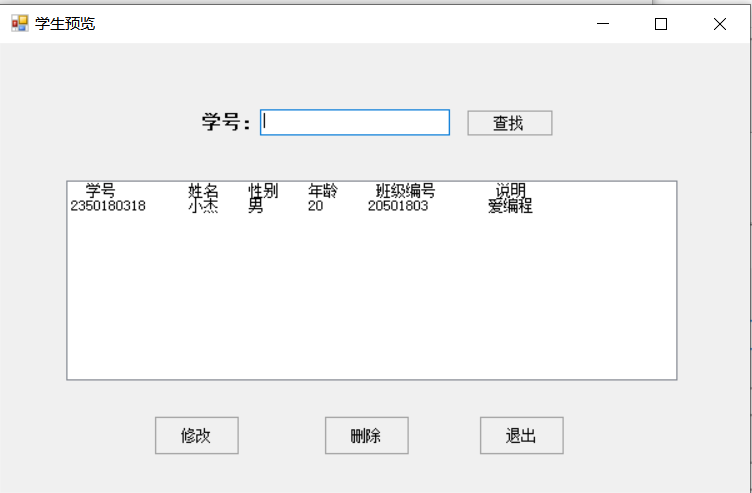Viewport: 752px width, 493px height.
Task: Click class number 20501803
Action: tap(398, 206)
